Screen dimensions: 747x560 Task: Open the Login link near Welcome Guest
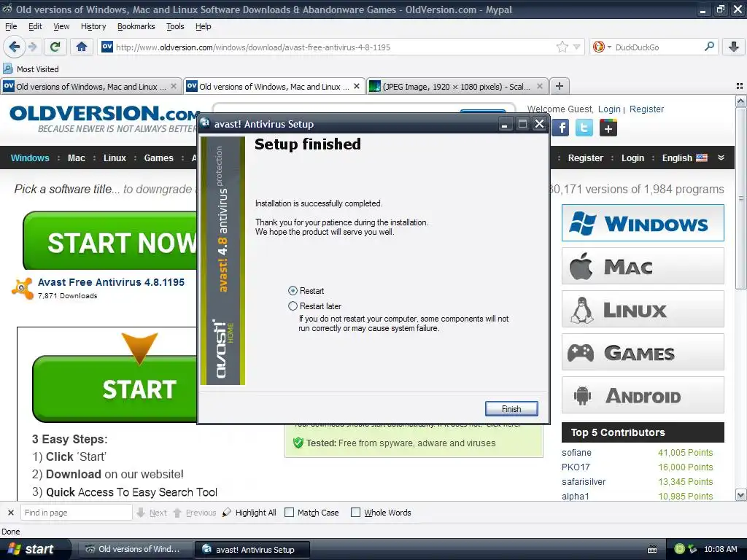point(609,109)
